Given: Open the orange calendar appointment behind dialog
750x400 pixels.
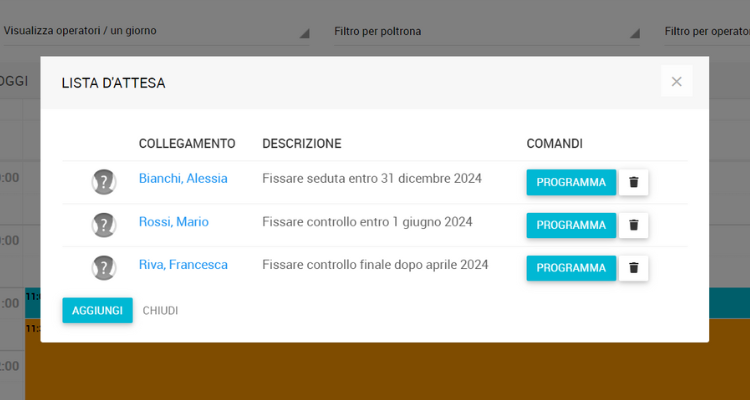Looking at the screenshot, I should (387, 371).
